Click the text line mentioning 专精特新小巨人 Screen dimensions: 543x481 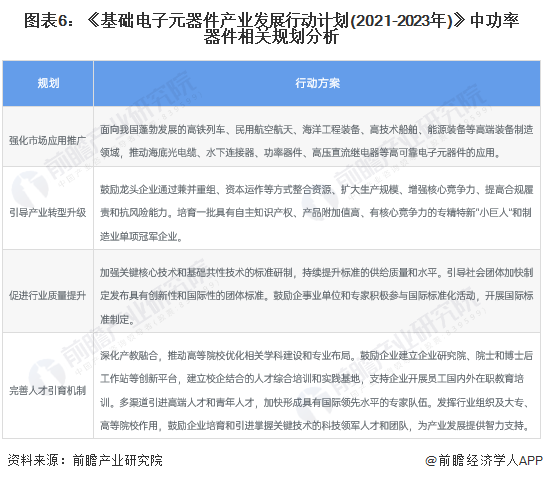click(316, 213)
